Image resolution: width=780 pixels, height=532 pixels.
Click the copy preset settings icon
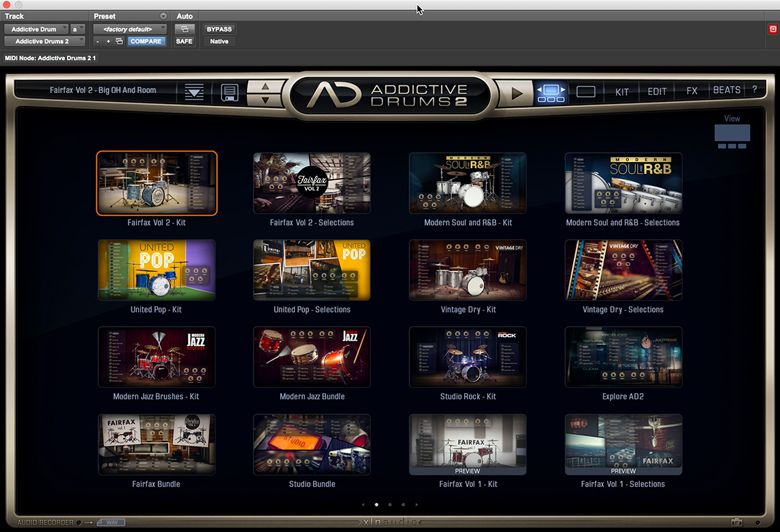pyautogui.click(x=120, y=41)
